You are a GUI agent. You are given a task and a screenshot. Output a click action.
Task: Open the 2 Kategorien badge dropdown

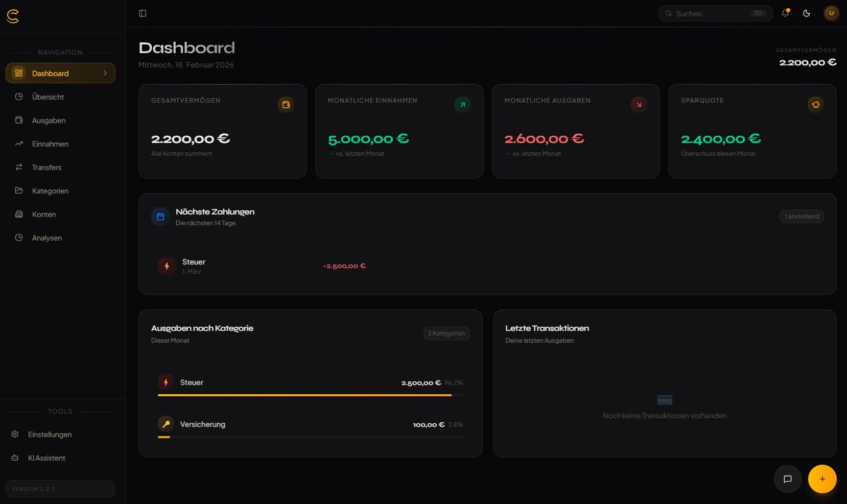[x=446, y=333]
